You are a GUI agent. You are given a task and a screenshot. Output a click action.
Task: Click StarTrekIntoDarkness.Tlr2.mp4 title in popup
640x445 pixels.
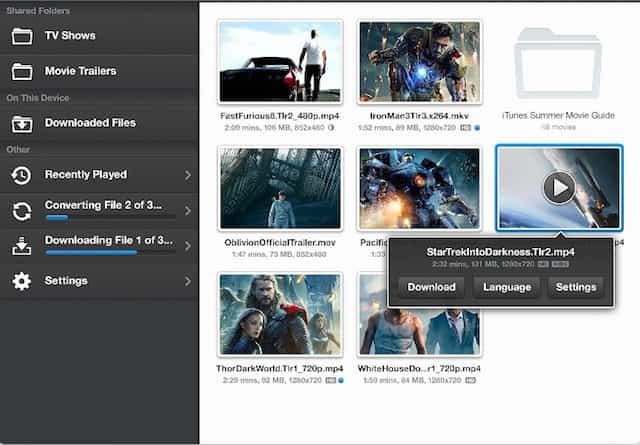500,252
